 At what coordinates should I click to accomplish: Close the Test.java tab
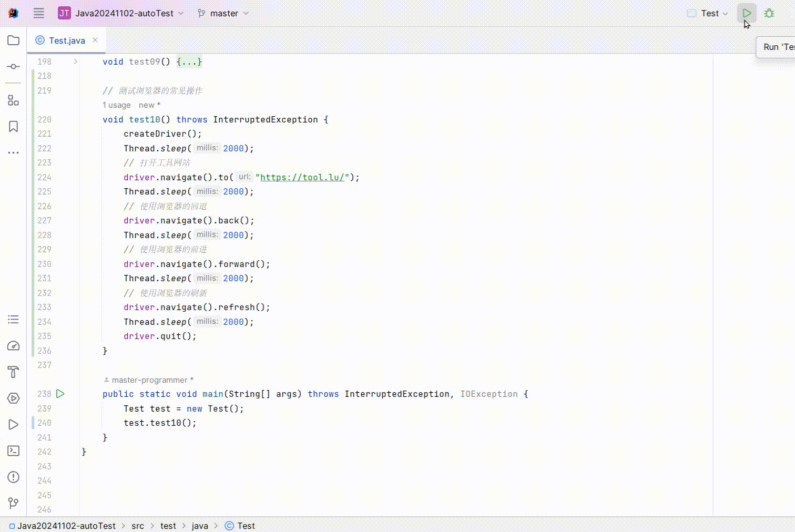pos(95,40)
